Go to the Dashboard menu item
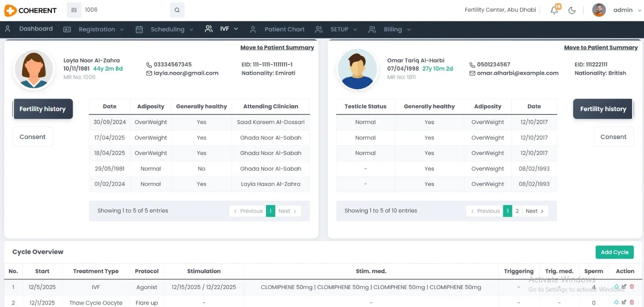Screen dimensions: 644x307 click(x=35, y=29)
